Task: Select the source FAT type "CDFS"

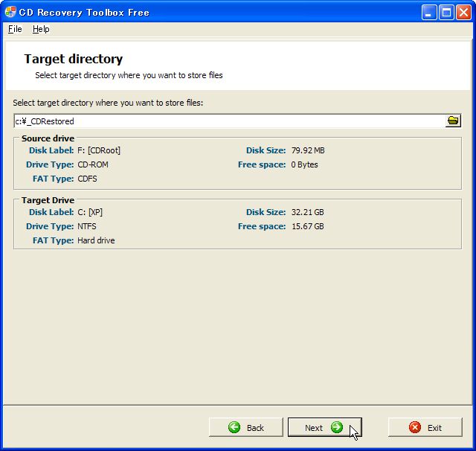Action: [88, 179]
